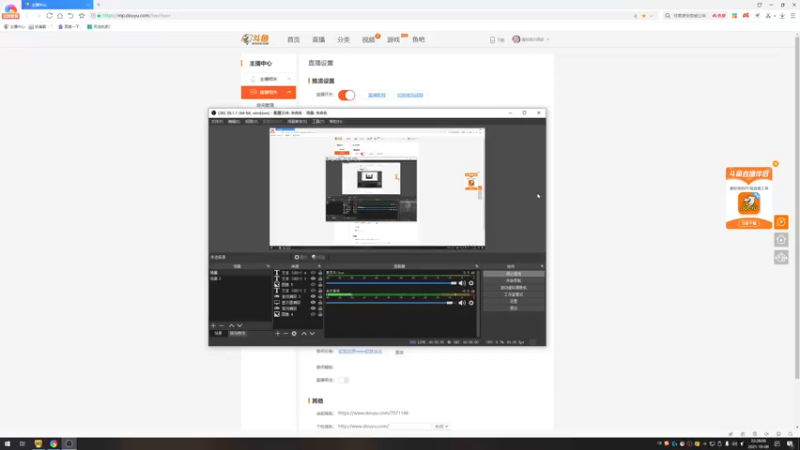Move the scene up in OBS Scenes panel
The width and height of the screenshot is (800, 450).
(x=231, y=326)
